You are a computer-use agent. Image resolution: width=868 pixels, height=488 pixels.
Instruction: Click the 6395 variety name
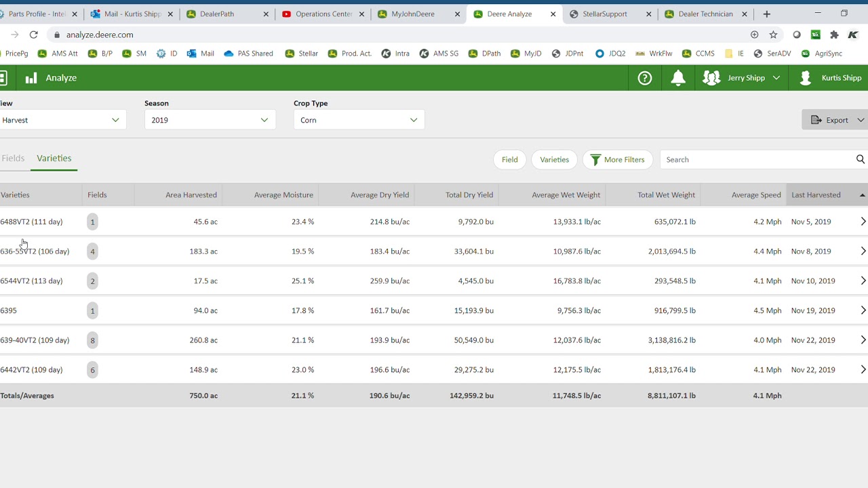(x=8, y=310)
